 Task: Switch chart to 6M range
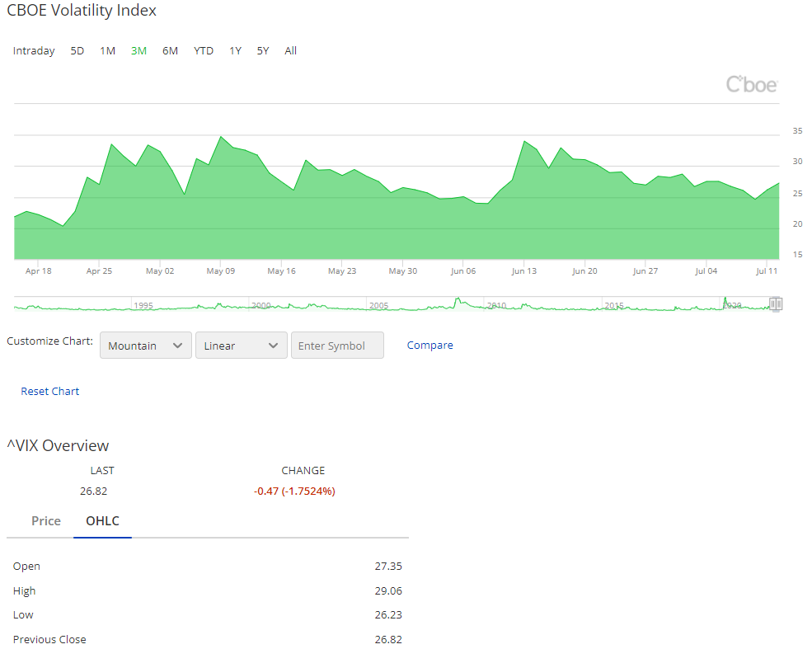point(170,51)
